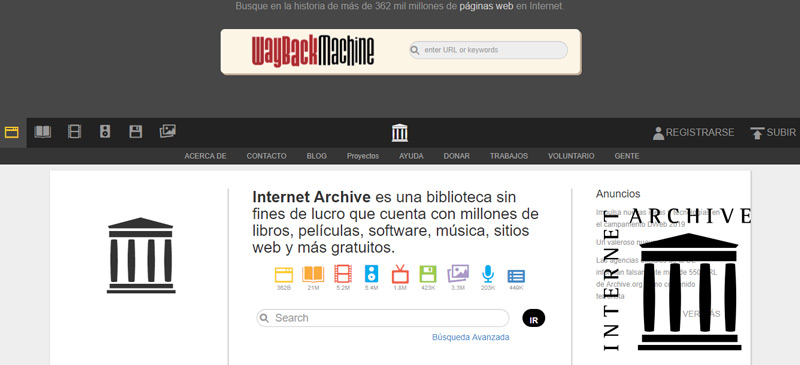Screen dimensions: 800x365
Task: Click the 'Anuncios' heading
Action: click(618, 194)
